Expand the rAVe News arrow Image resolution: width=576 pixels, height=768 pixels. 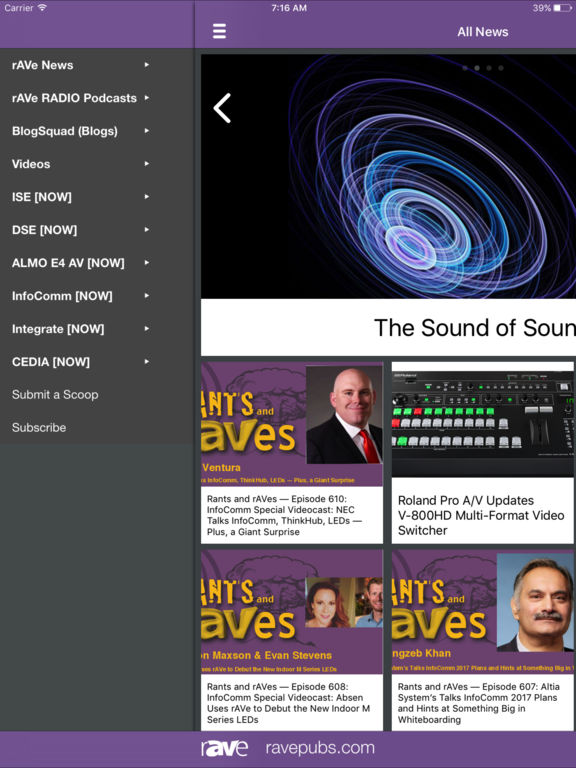coord(146,65)
